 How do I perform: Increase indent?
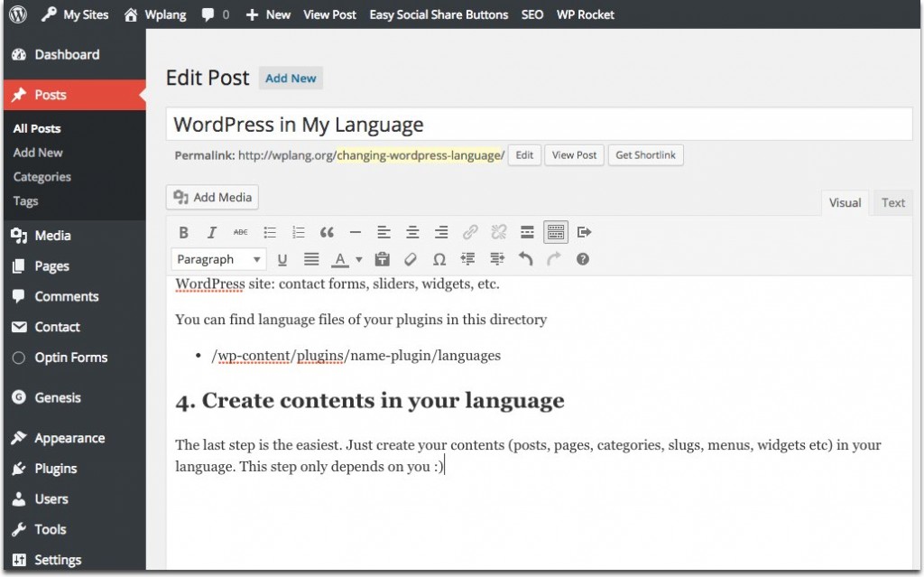pyautogui.click(x=497, y=259)
